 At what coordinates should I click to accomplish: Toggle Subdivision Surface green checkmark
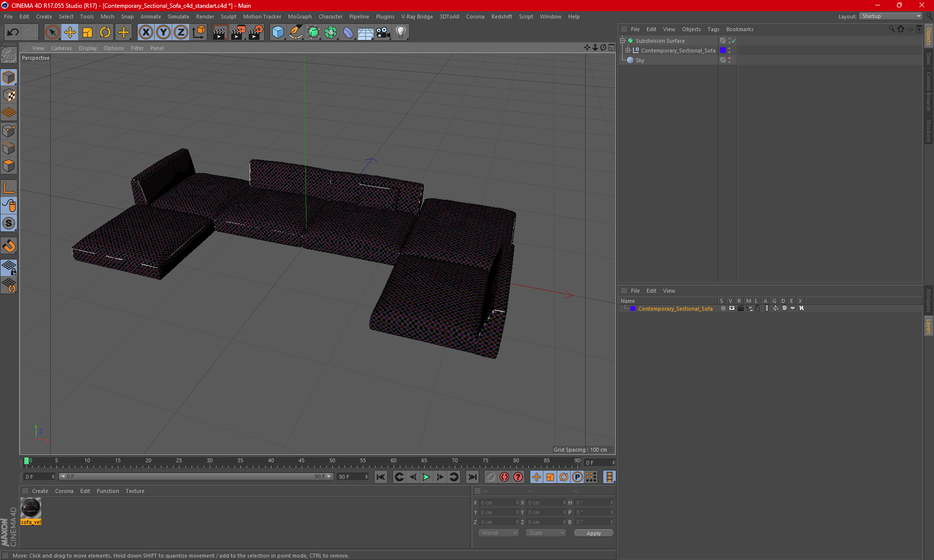click(x=734, y=41)
